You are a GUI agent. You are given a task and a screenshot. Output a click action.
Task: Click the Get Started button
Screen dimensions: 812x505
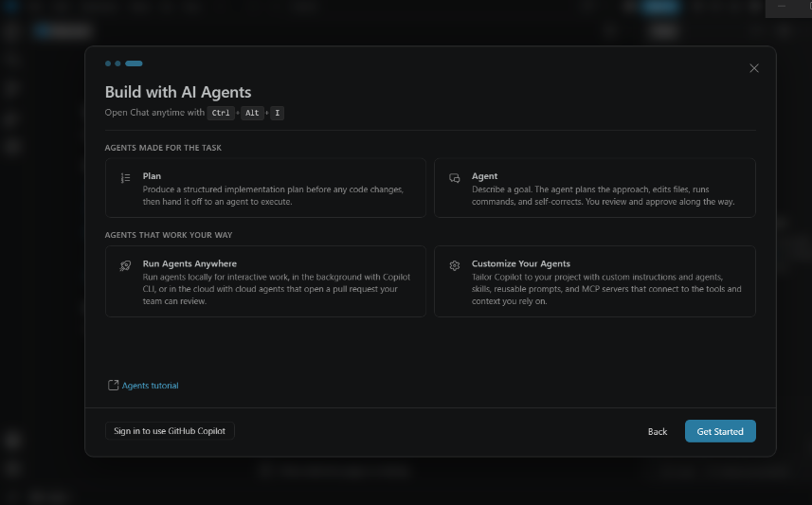pos(720,431)
